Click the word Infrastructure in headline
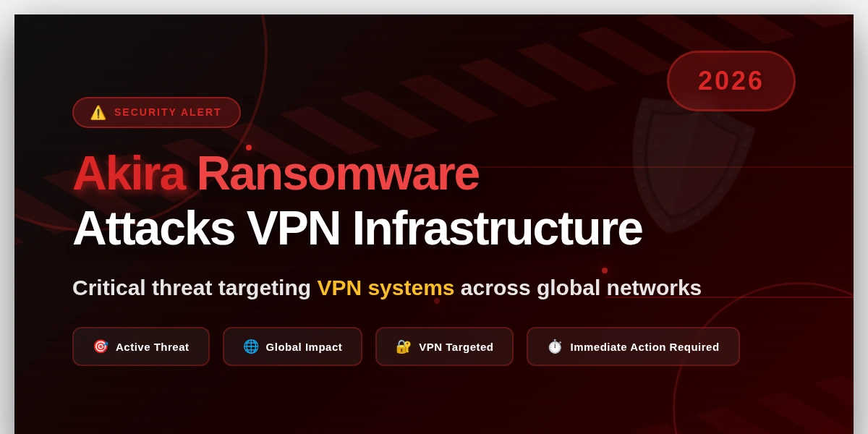This screenshot has height=434, width=868. 497,229
